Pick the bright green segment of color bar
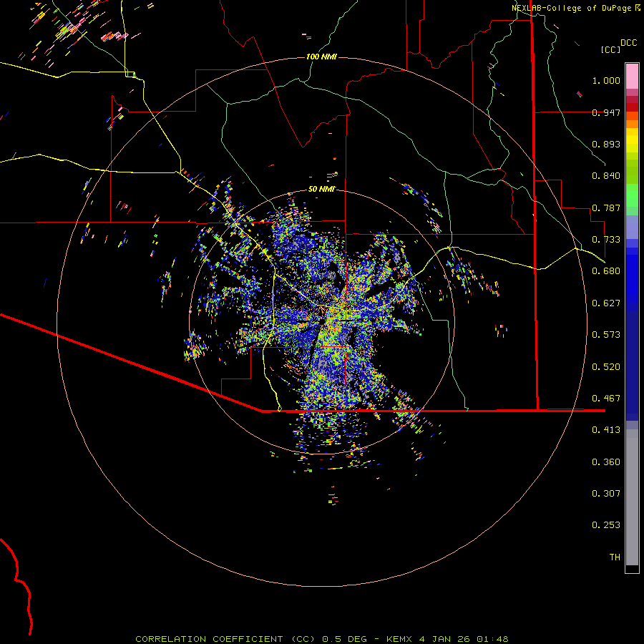644x644 pixels. pyautogui.click(x=632, y=195)
